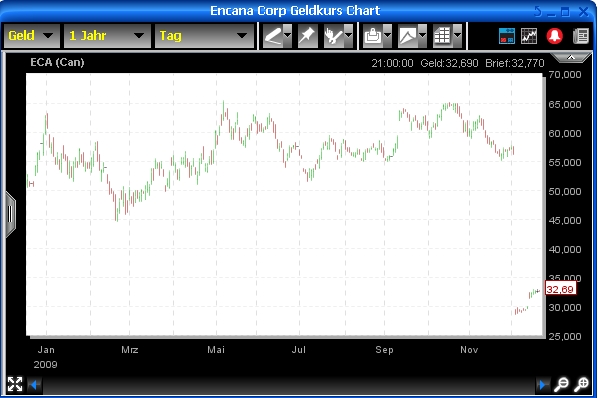Click the stamp tool icon
This screenshot has height=398, width=598.
tap(373, 36)
